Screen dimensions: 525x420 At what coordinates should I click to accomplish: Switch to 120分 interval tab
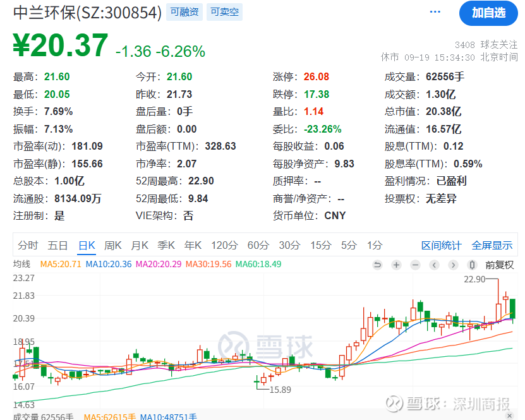tap(224, 245)
